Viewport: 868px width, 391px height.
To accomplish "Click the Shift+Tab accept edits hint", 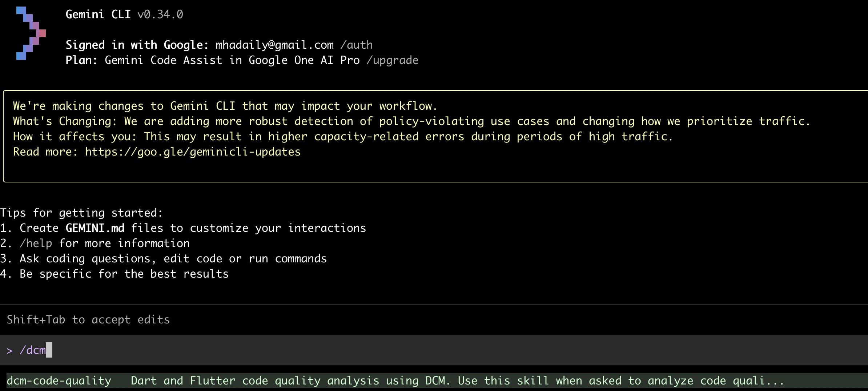I will [88, 320].
